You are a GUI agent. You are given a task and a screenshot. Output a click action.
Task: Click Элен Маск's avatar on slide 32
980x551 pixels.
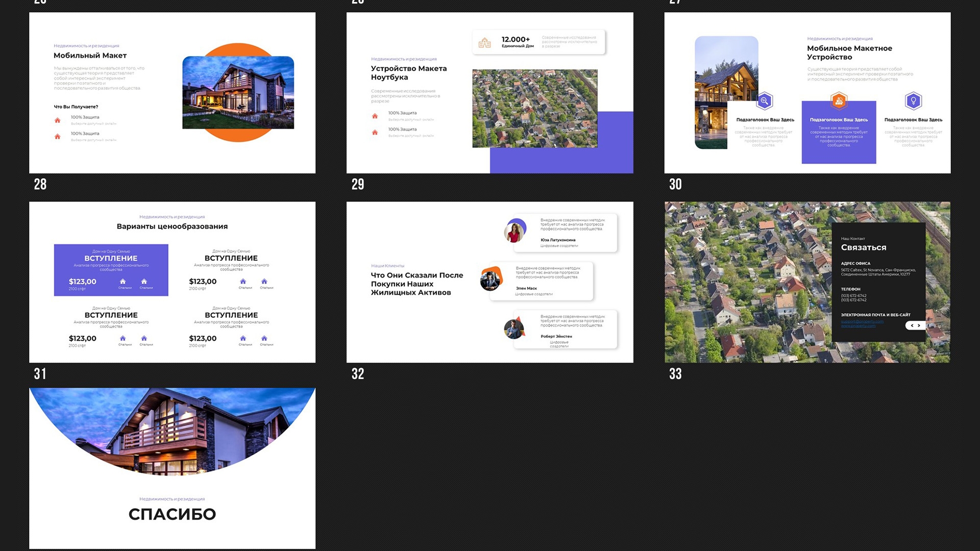click(x=491, y=279)
